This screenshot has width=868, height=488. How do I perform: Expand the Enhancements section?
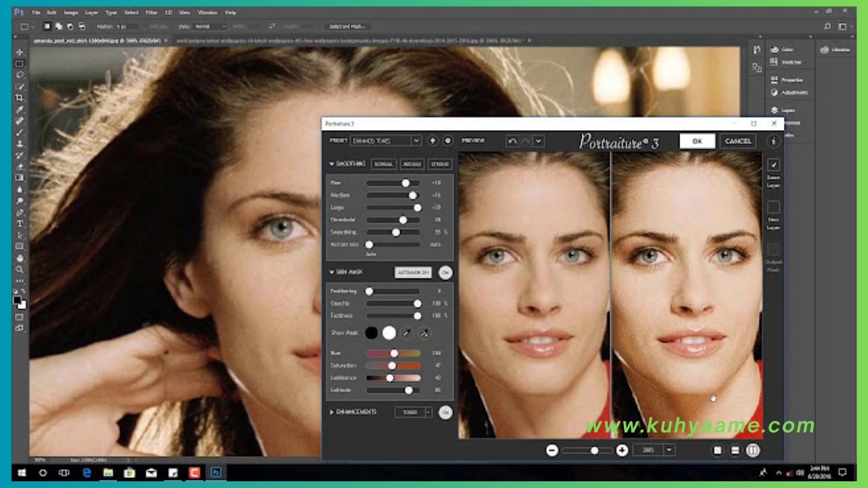point(332,412)
